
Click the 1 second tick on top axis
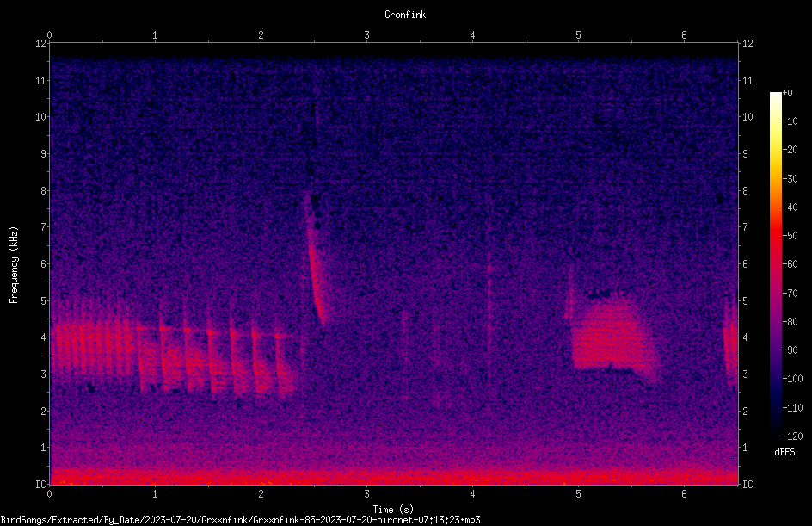(155, 35)
